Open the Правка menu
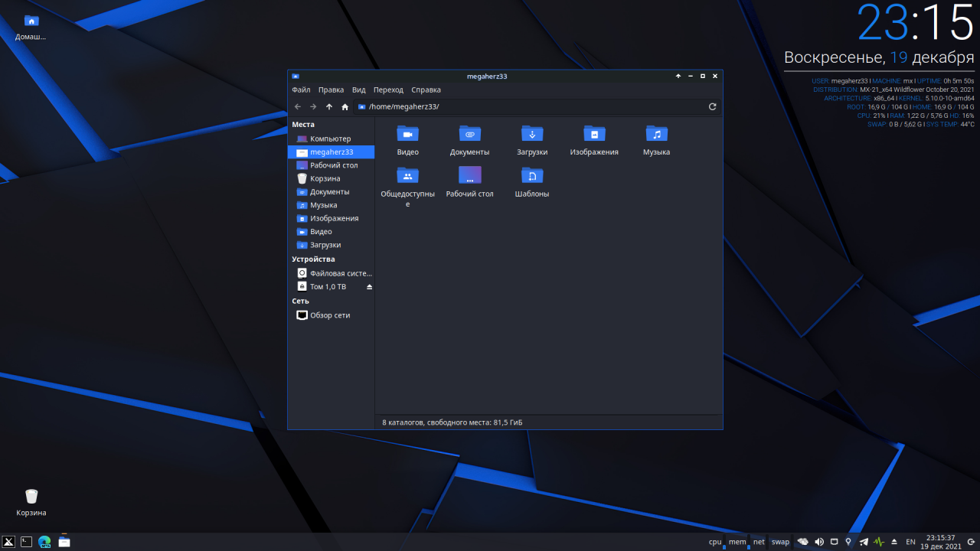 [x=331, y=90]
